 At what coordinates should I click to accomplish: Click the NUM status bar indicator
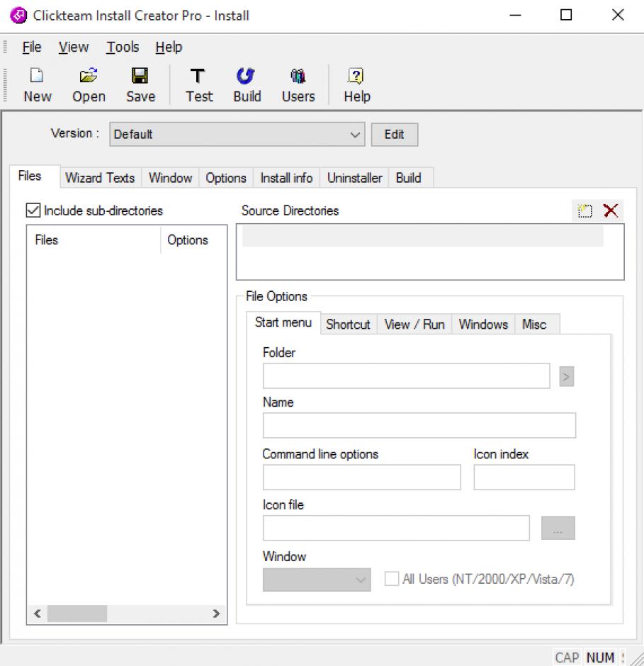[600, 657]
